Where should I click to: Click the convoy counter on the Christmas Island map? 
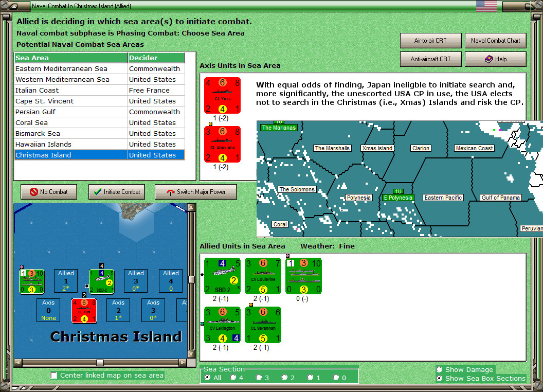31,281
